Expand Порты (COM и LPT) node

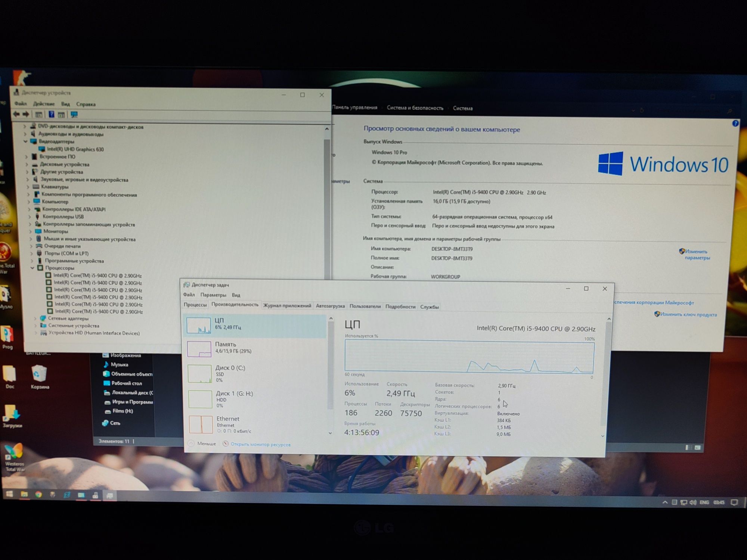pos(31,253)
